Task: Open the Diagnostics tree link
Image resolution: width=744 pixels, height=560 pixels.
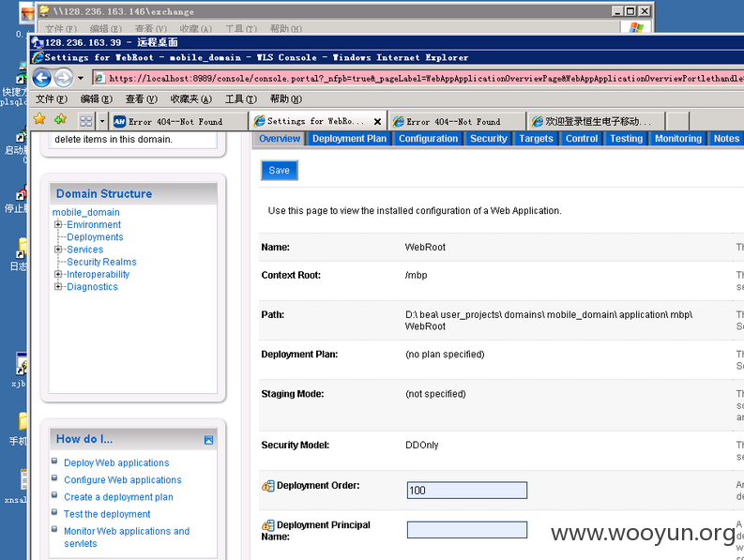Action: 92,287
